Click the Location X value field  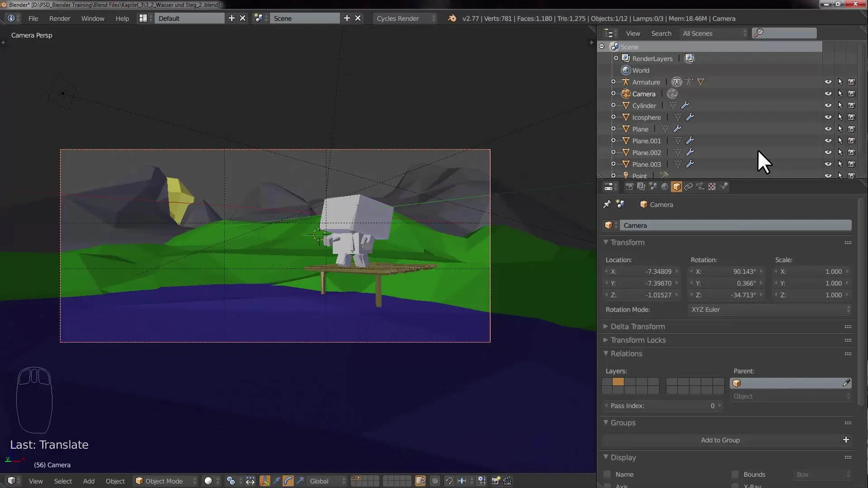641,272
